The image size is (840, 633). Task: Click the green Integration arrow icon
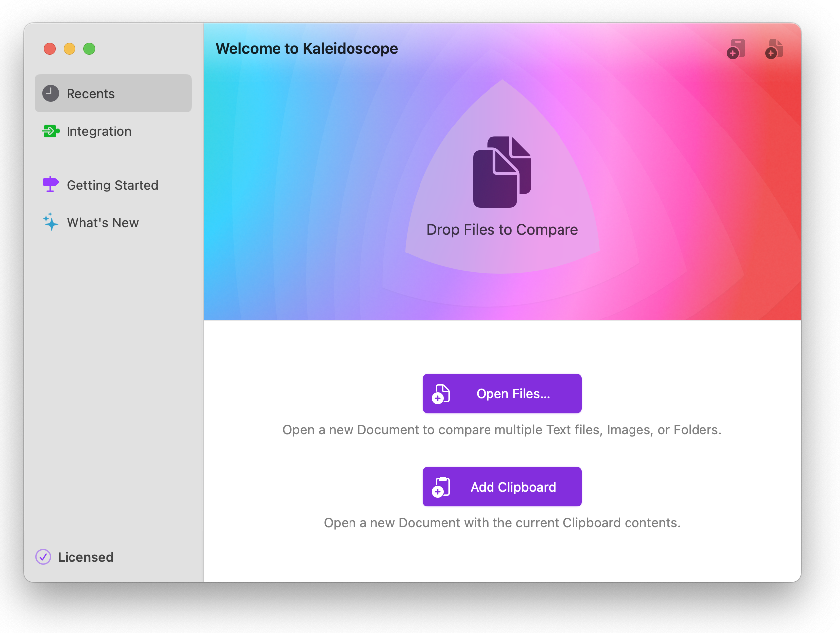tap(51, 131)
